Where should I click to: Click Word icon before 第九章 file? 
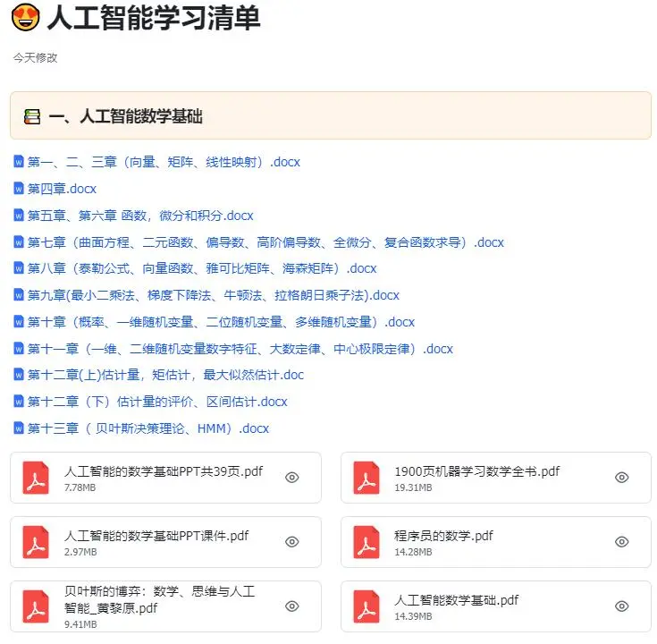pyautogui.click(x=19, y=295)
